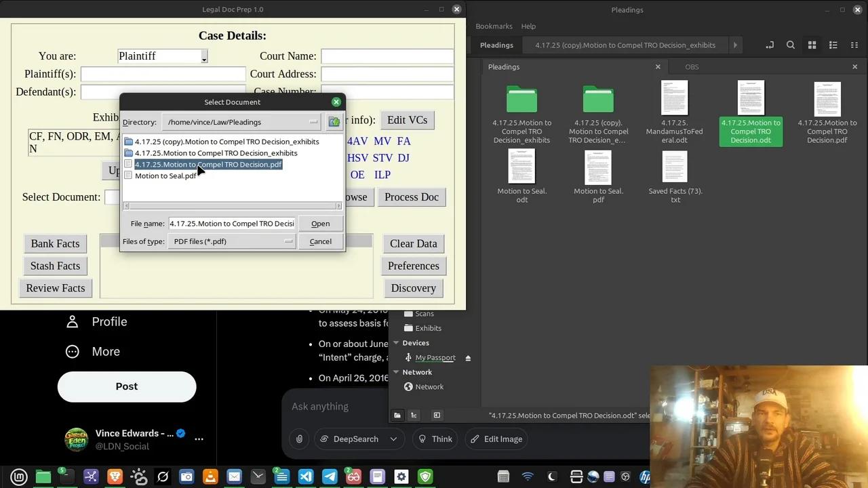Open Brave browser from the taskbar

(115, 476)
